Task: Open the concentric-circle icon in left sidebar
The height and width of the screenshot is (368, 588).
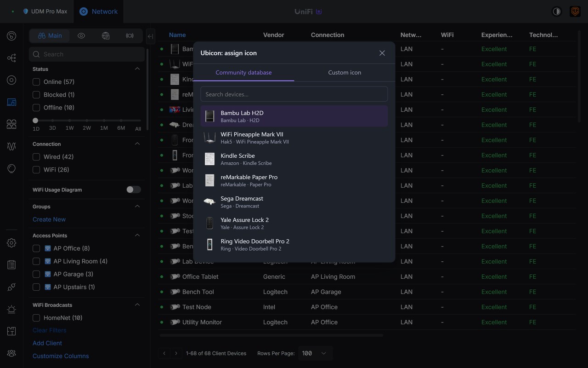Action: pyautogui.click(x=11, y=80)
